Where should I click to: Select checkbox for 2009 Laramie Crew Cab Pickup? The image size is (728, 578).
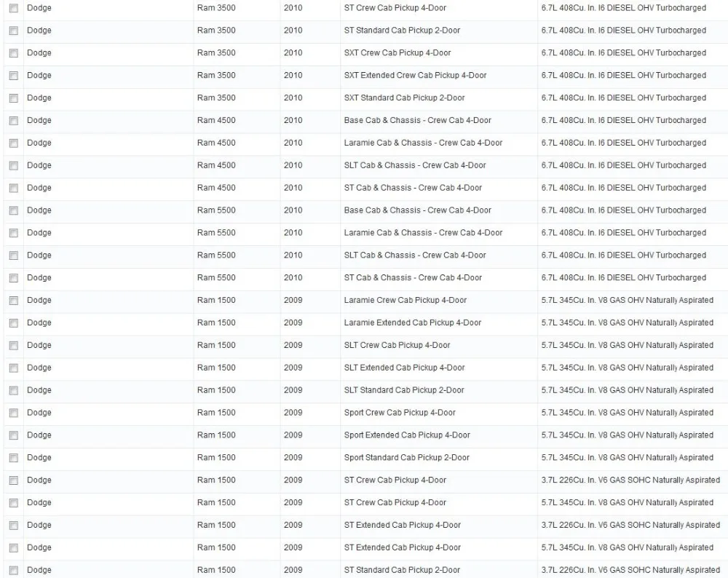point(14,301)
